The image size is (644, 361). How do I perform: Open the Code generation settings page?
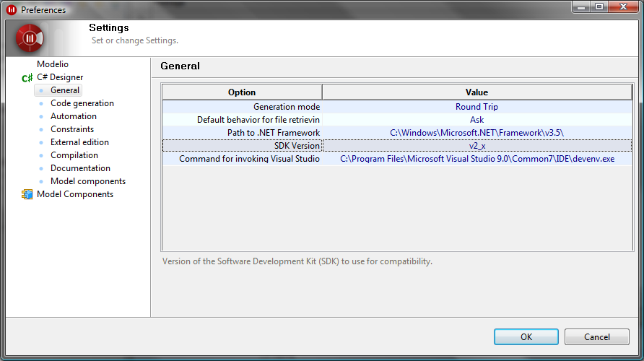tap(82, 103)
